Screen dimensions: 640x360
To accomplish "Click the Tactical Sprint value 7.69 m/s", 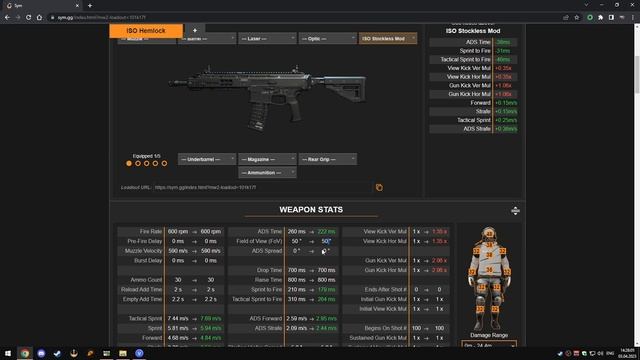I will 211,318.
